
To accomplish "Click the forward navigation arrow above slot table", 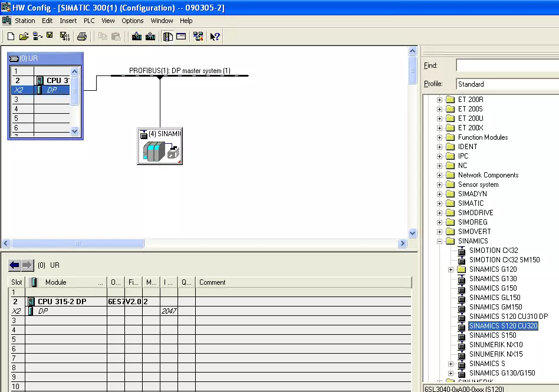I will pos(28,265).
